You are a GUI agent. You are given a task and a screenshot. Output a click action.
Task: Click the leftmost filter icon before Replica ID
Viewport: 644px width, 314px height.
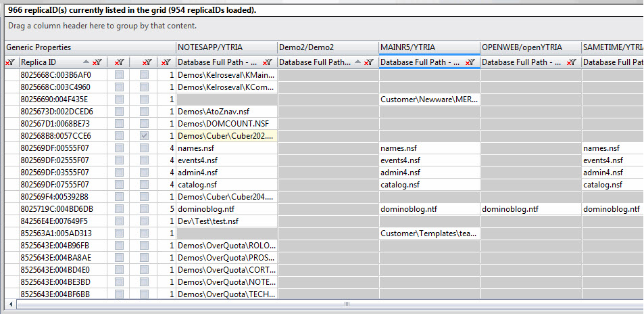pyautogui.click(x=9, y=62)
